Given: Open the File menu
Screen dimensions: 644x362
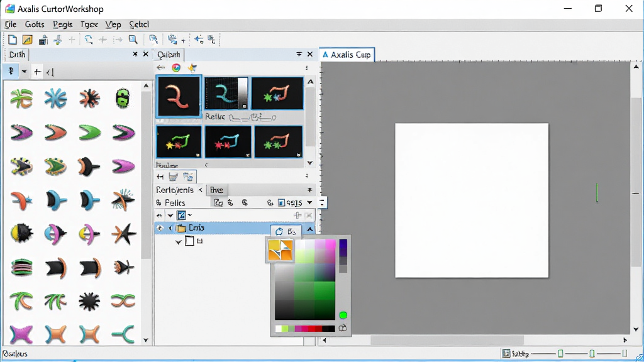Looking at the screenshot, I should (10, 25).
